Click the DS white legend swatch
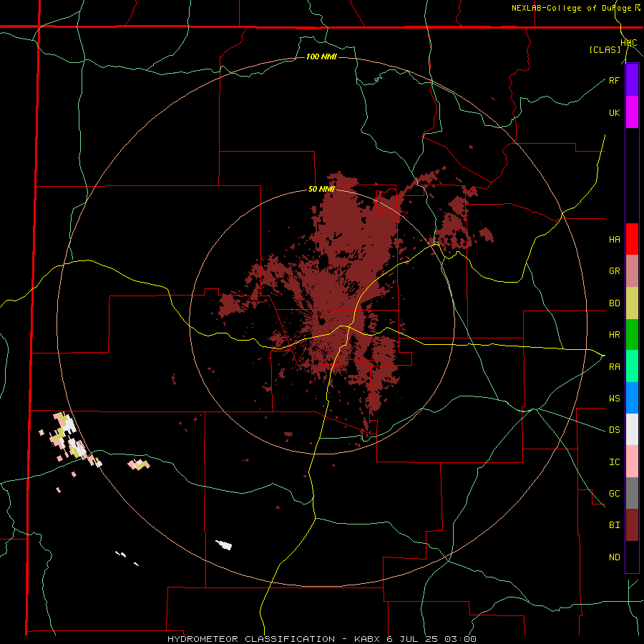The height and width of the screenshot is (644, 644). [632, 429]
